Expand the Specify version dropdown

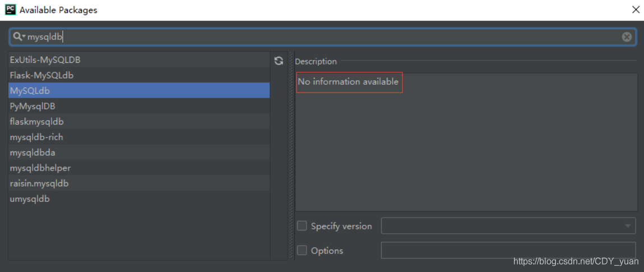click(x=627, y=226)
